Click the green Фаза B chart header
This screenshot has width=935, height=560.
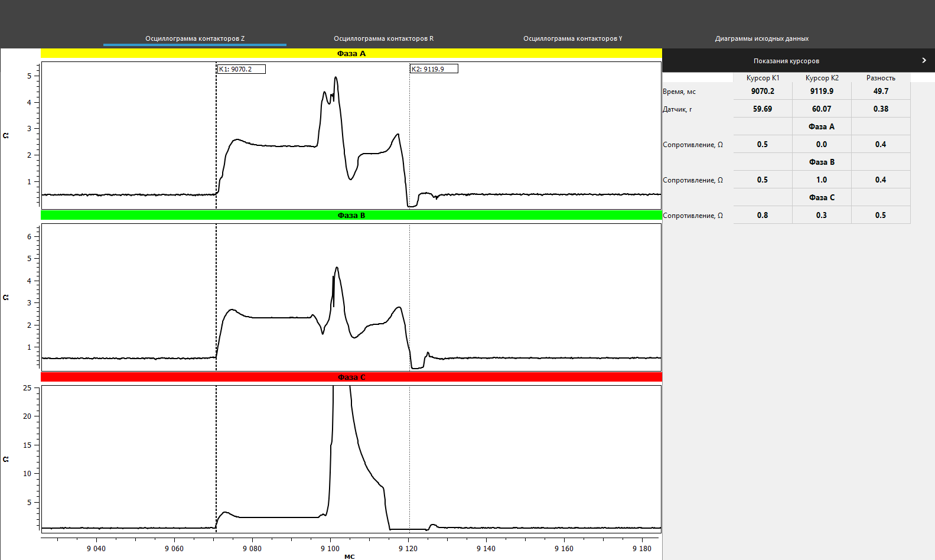click(351, 216)
